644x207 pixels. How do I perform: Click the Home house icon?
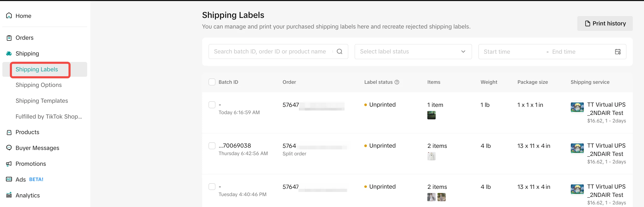[9, 16]
